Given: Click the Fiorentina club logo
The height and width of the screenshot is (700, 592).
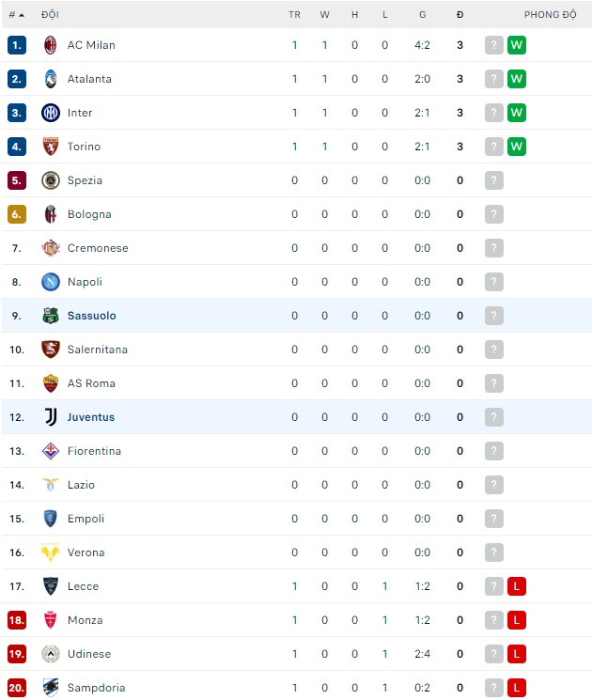Looking at the screenshot, I should (51, 451).
